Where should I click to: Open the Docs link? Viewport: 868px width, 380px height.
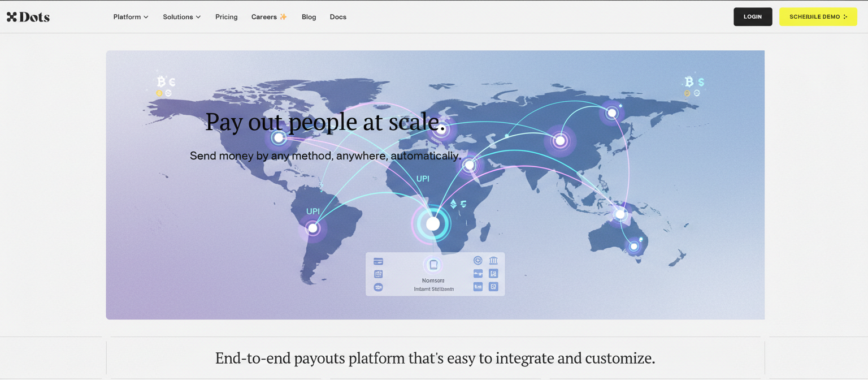pyautogui.click(x=338, y=17)
